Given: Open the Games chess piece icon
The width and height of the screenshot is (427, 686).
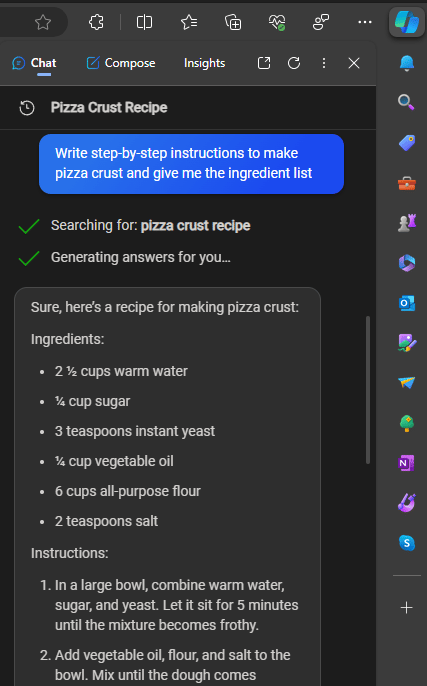Looking at the screenshot, I should point(407,223).
